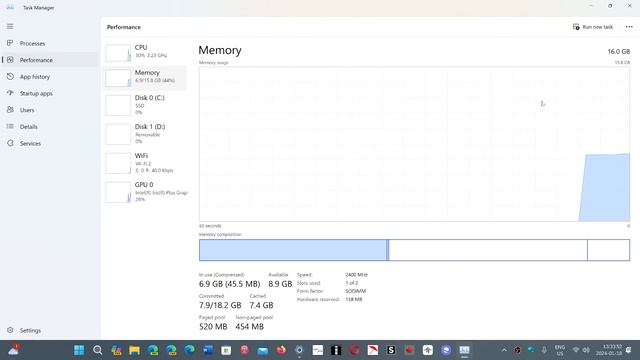Minimize the Task Manager window
This screenshot has height=360, width=640.
pos(591,6)
